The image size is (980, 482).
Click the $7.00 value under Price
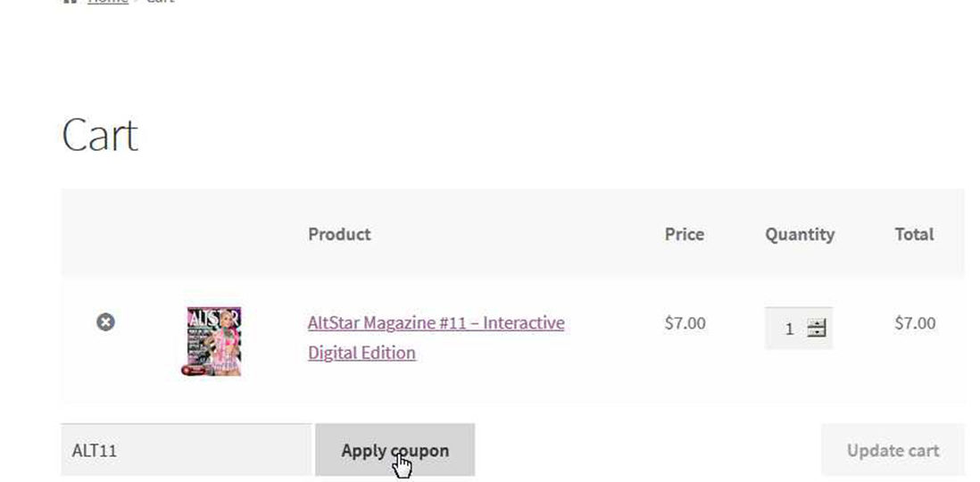pos(685,322)
